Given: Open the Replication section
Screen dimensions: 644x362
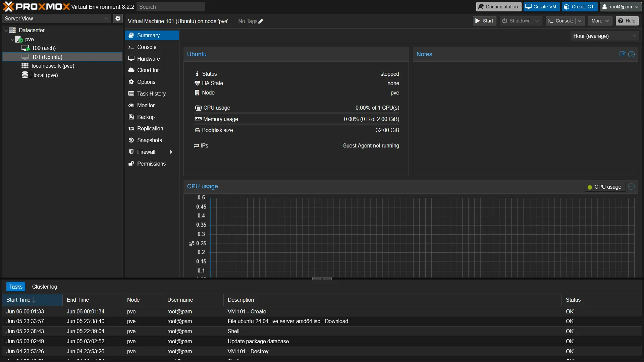Looking at the screenshot, I should coord(152,128).
